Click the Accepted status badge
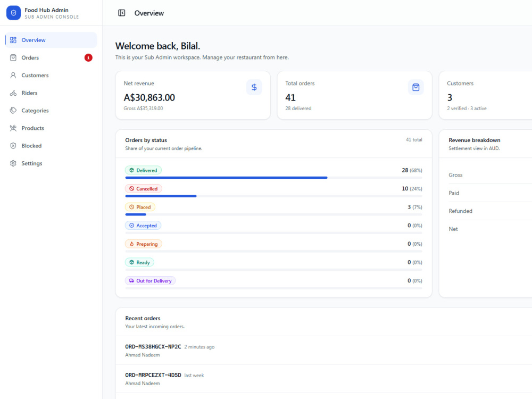This screenshot has width=532, height=399. coord(143,226)
